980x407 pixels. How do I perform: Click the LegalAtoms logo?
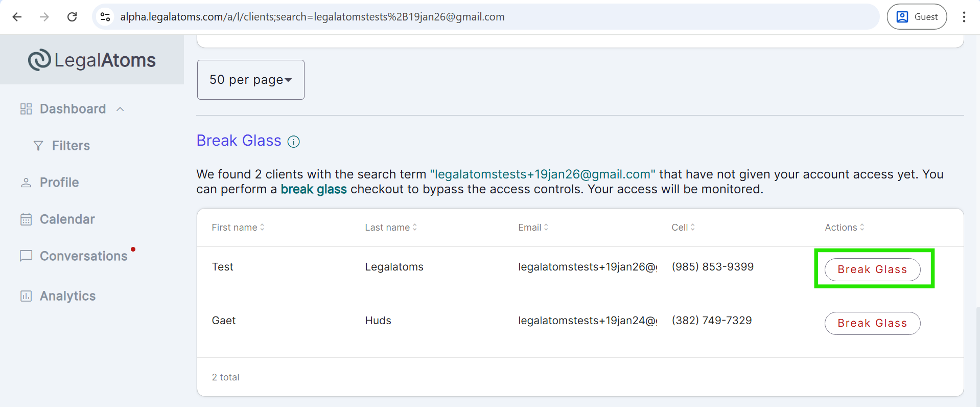(92, 60)
